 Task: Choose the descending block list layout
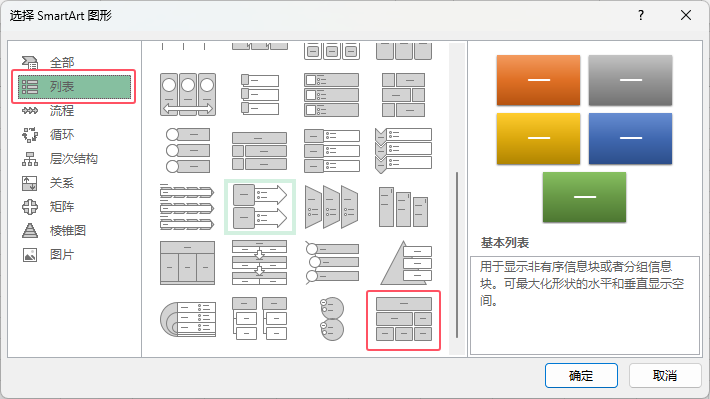click(403, 207)
